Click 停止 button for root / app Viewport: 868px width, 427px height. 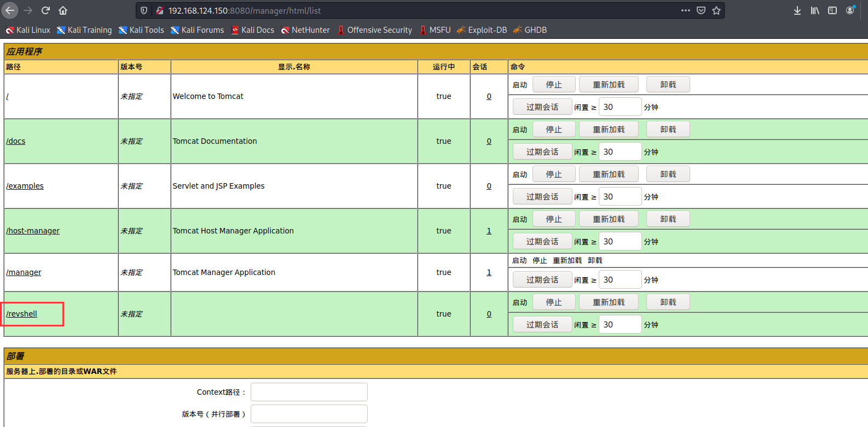(554, 85)
